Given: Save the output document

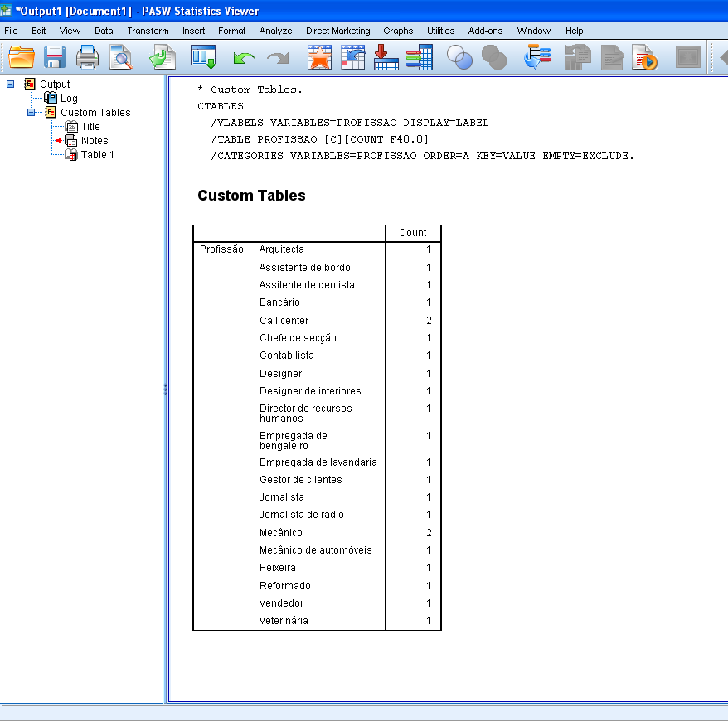Looking at the screenshot, I should click(x=55, y=57).
